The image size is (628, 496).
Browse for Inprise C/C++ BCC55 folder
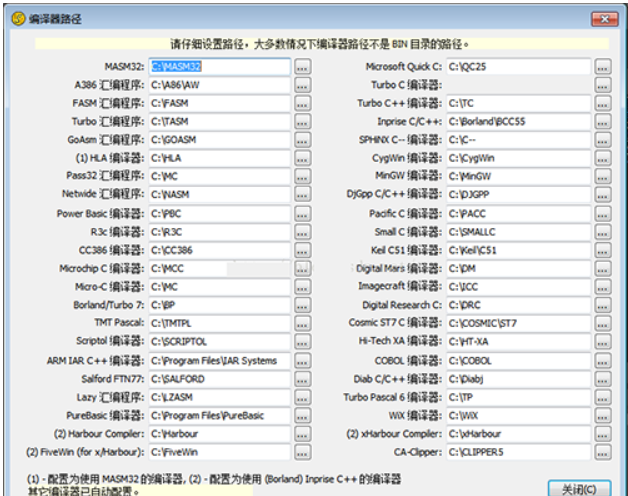(603, 121)
